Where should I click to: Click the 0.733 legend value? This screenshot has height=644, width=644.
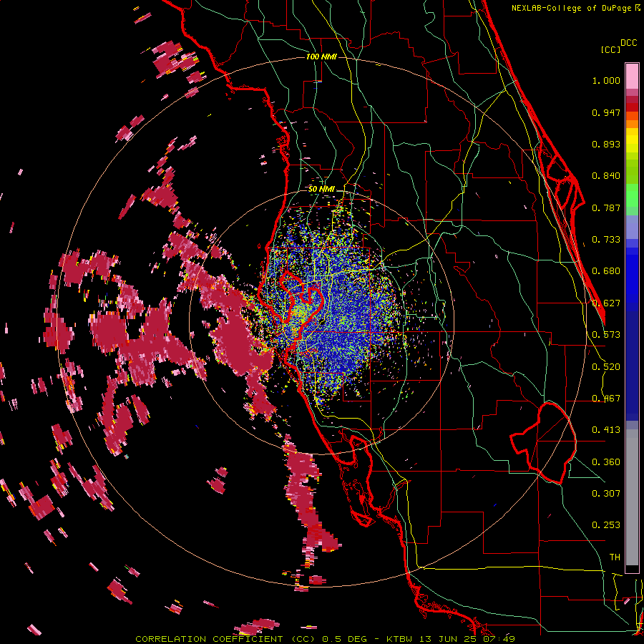(x=606, y=240)
